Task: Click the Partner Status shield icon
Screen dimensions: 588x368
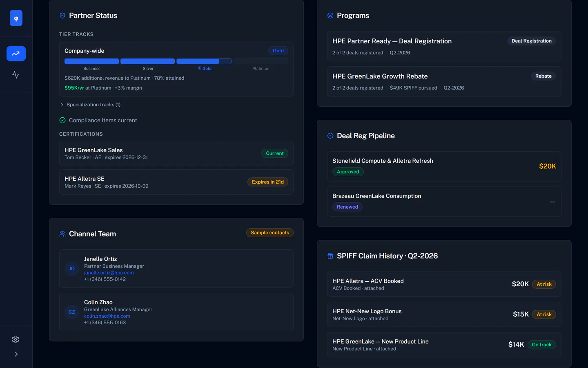Action: click(62, 16)
